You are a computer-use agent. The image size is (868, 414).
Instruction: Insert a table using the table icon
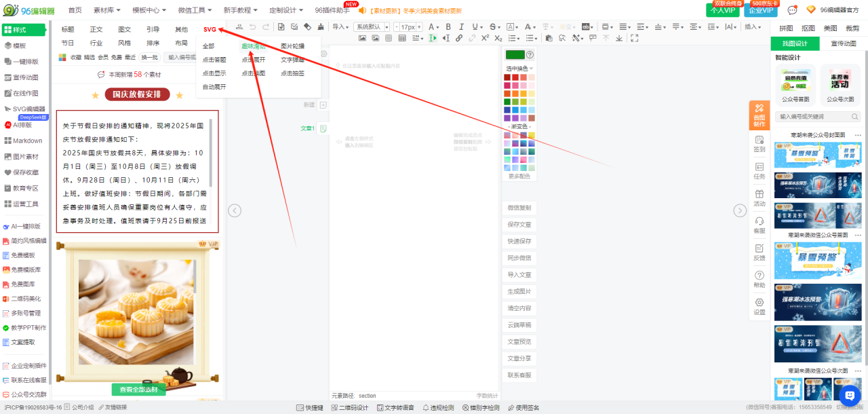(402, 38)
